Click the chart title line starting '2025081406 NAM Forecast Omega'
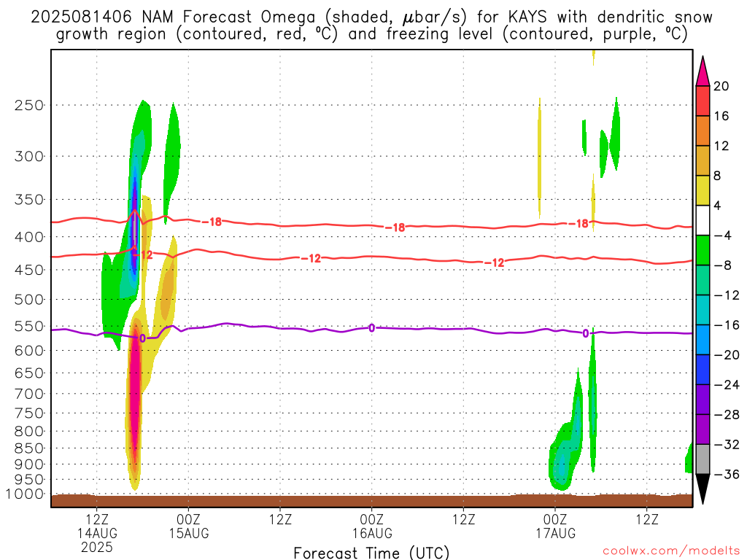Screen dimensions: 747x560 pyautogui.click(x=371, y=17)
